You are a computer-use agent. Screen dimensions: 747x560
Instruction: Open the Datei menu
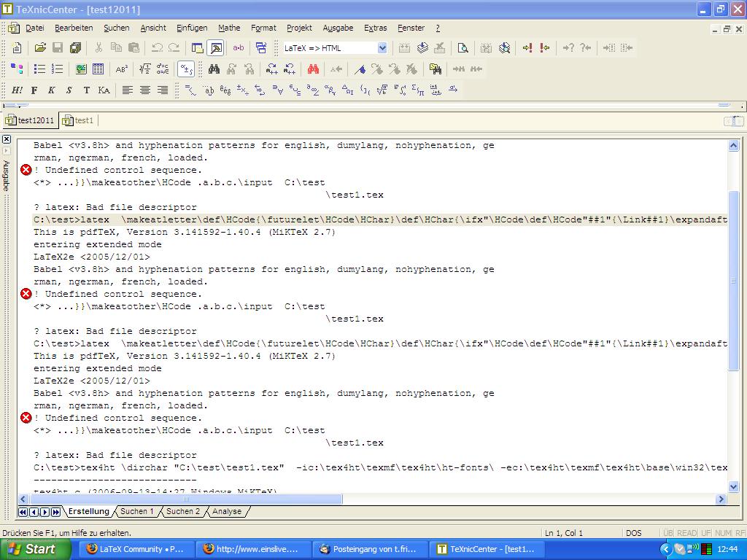[35, 28]
